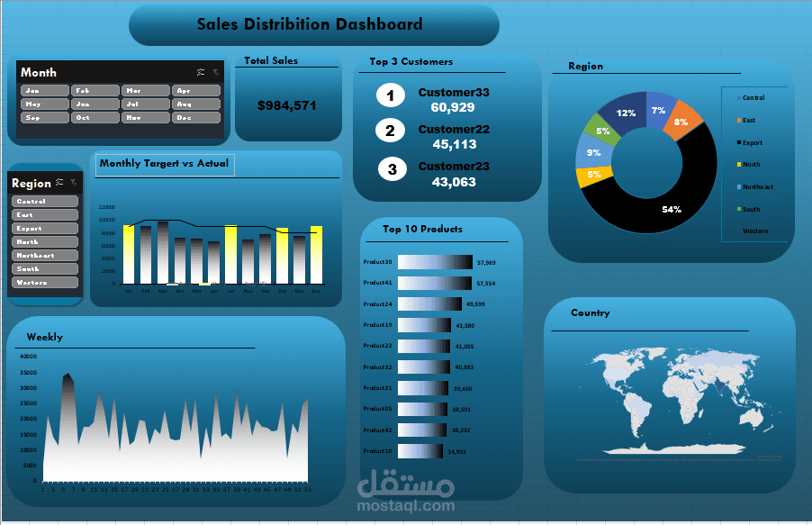Click the Central legend color marker
812x525 pixels.
coord(739,98)
